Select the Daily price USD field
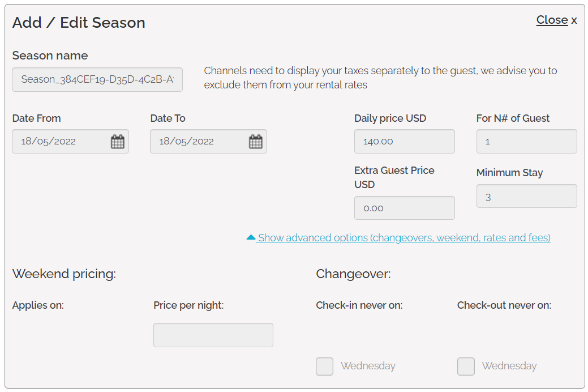This screenshot has width=588, height=392. [404, 142]
